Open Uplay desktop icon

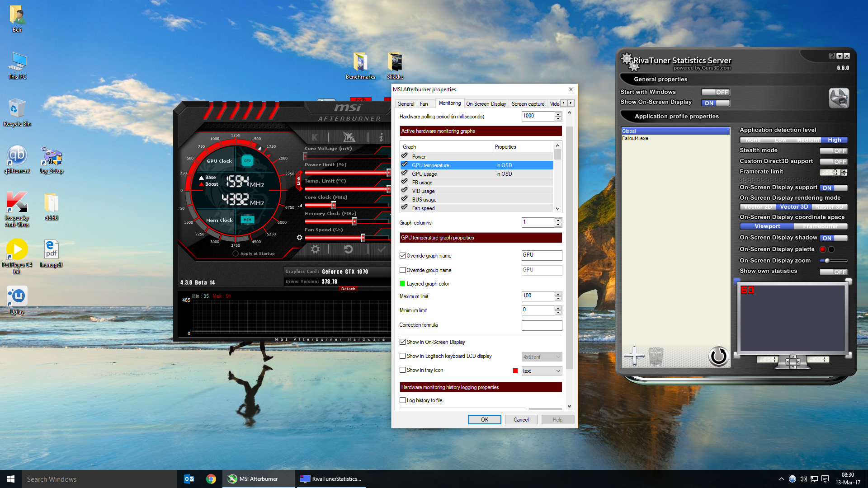(17, 300)
